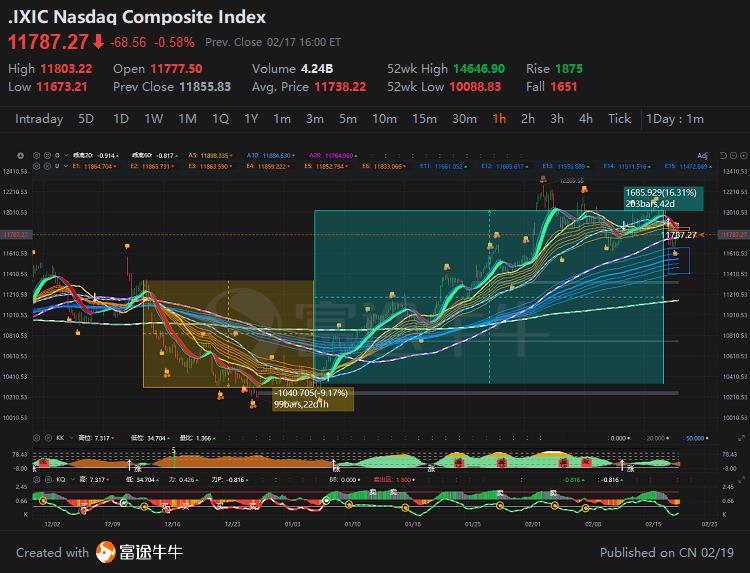
Task: Open the 1Day : 1m period selector
Action: click(x=675, y=119)
